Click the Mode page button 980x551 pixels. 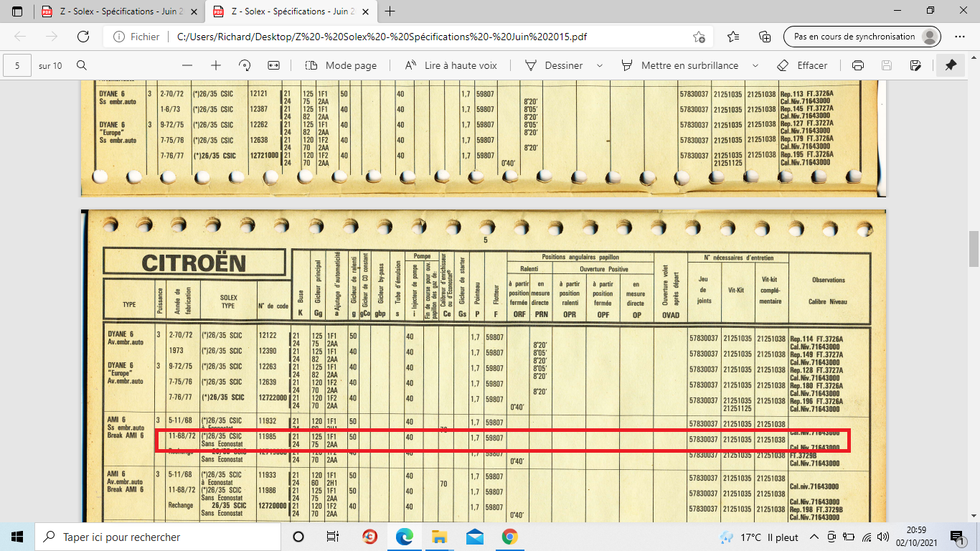pos(341,65)
